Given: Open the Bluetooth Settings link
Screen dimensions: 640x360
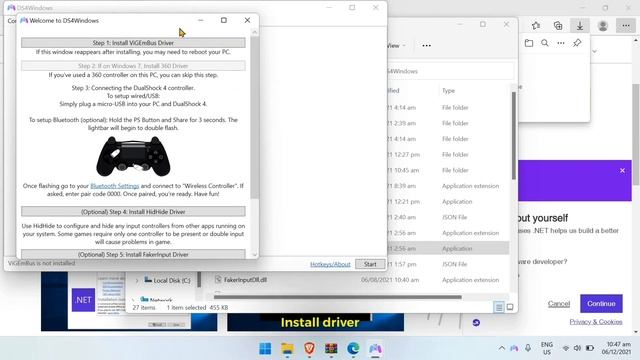Looking at the screenshot, I should point(114,186).
